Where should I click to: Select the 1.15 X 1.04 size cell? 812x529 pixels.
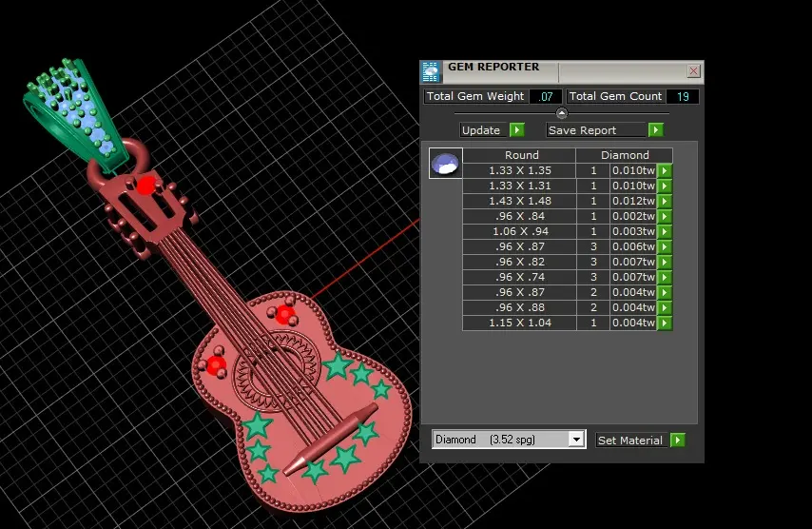click(519, 323)
